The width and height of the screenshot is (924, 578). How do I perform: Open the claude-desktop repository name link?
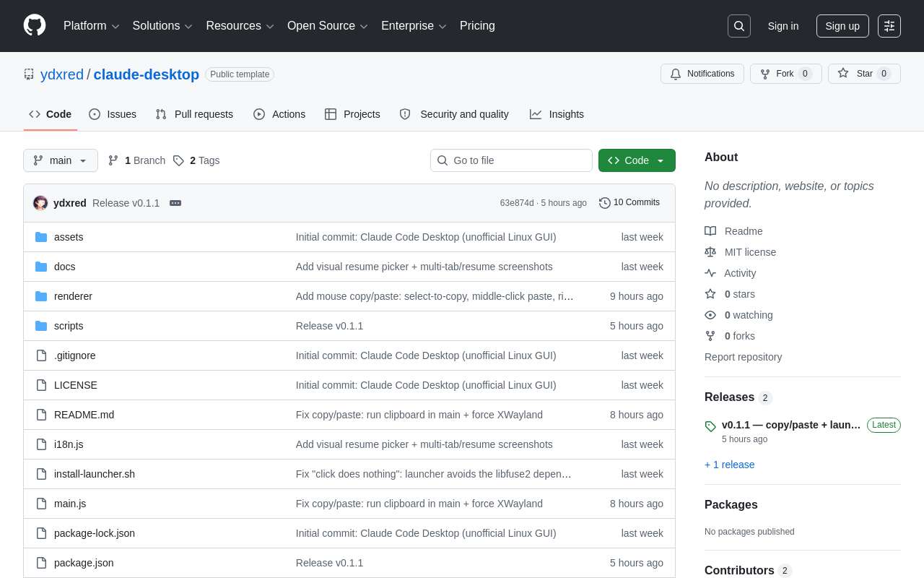[x=147, y=74]
